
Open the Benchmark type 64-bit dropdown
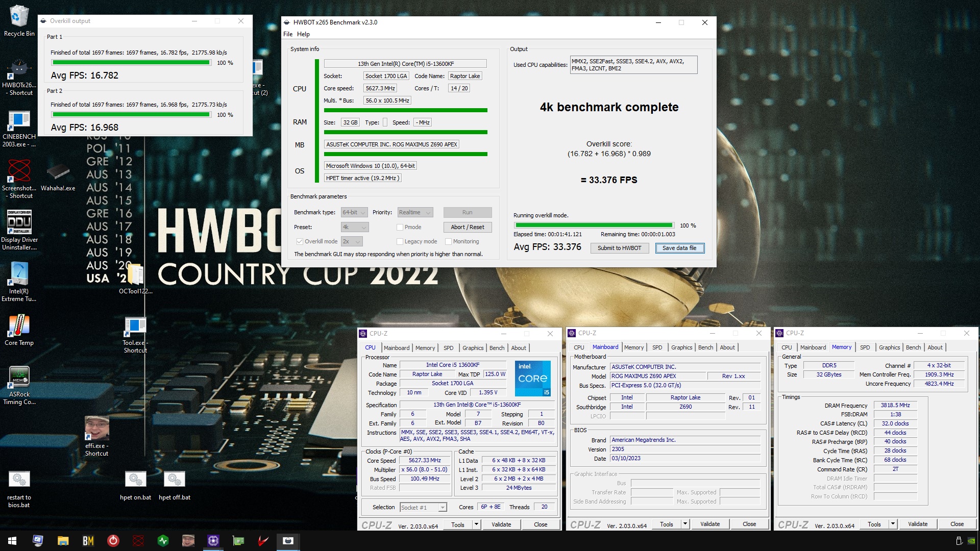coord(354,212)
